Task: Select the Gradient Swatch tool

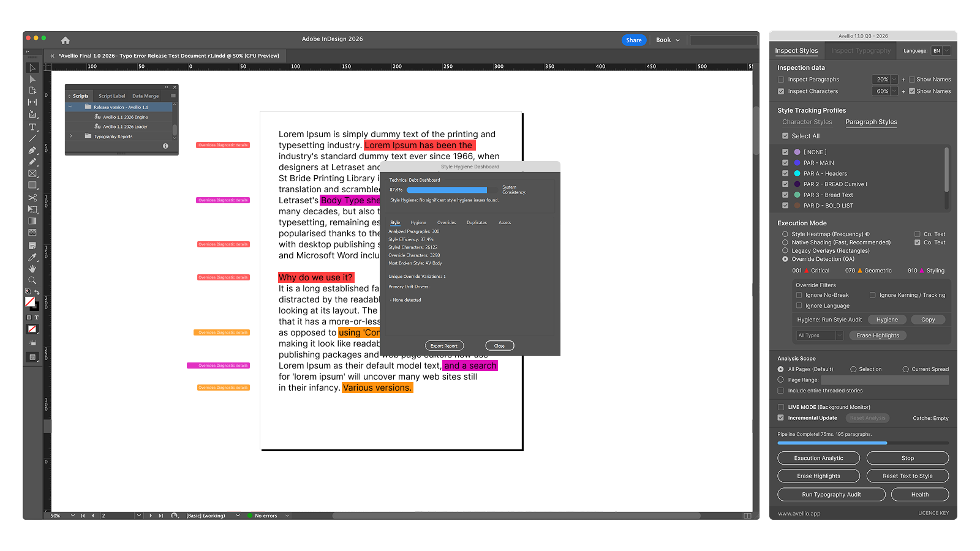Action: (x=32, y=221)
